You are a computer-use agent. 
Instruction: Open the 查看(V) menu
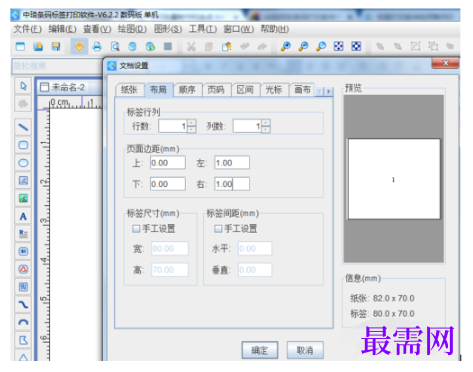[97, 29]
